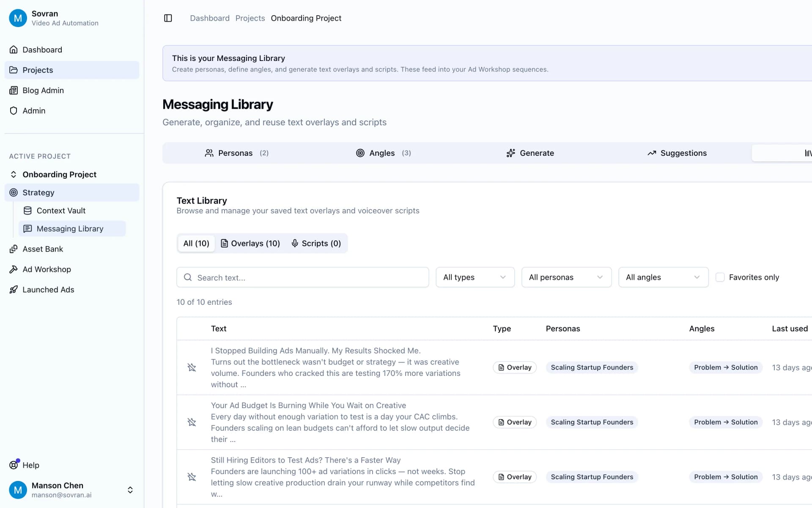
Task: Open the Personas tab
Action: pos(236,153)
